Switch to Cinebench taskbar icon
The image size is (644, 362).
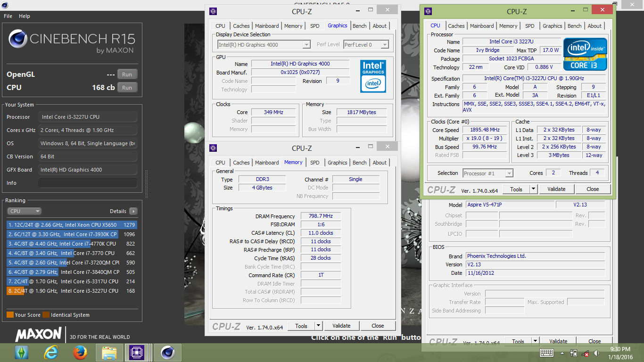point(167,352)
